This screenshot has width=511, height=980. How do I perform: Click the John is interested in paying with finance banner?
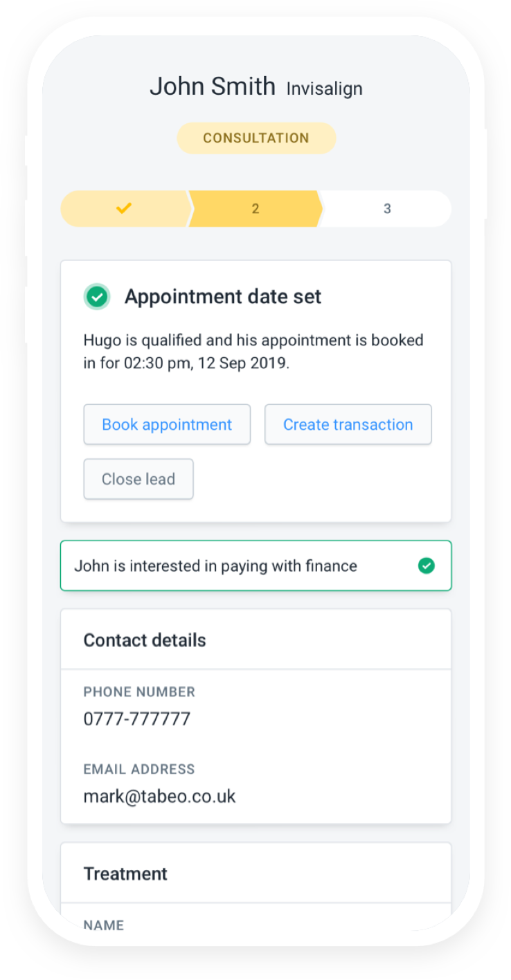[256, 565]
